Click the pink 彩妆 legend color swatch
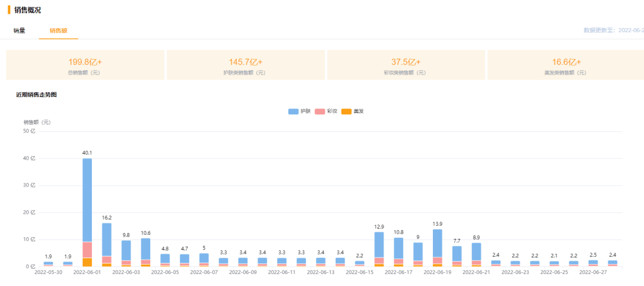The width and height of the screenshot is (644, 286). [320, 111]
